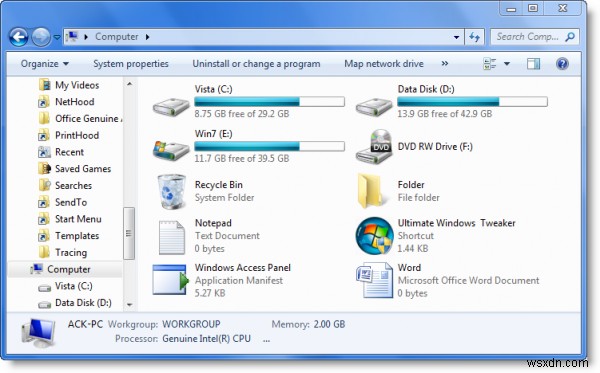
Task: Change your view with the views icon
Action: point(490,64)
